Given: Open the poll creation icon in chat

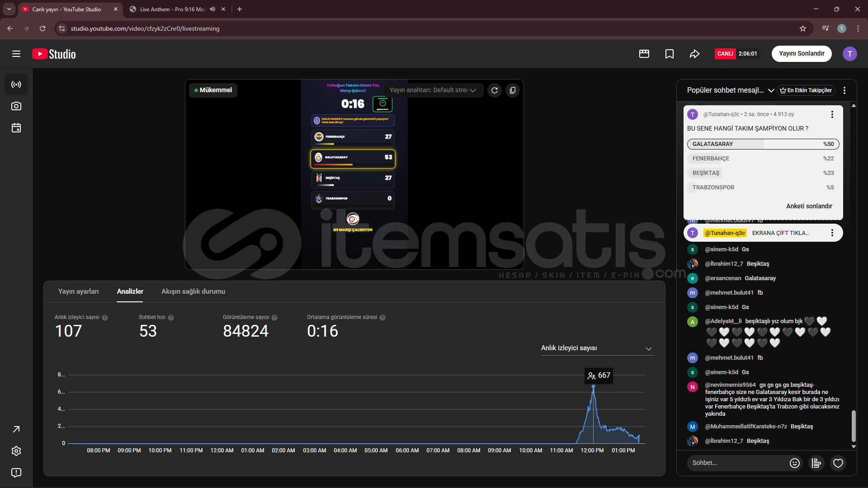Looking at the screenshot, I should [816, 463].
